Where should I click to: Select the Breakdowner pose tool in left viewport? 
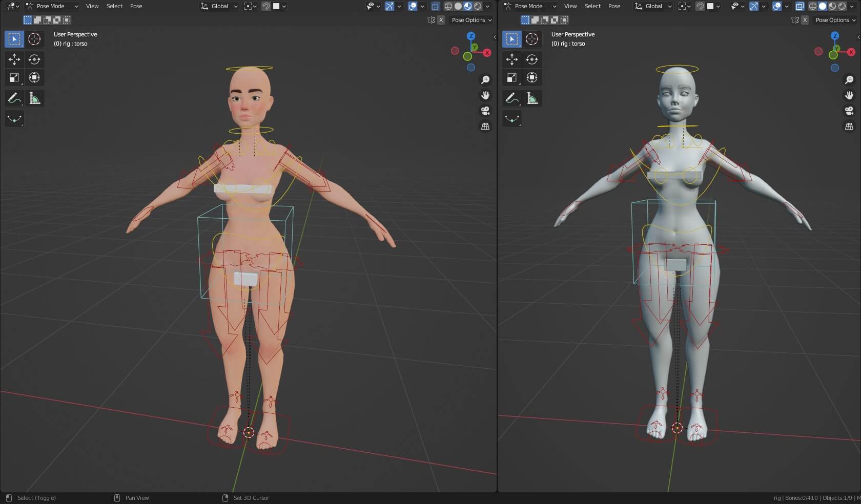click(14, 119)
